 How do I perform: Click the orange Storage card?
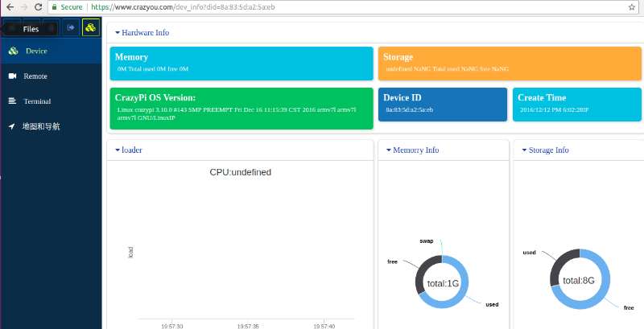coord(510,64)
